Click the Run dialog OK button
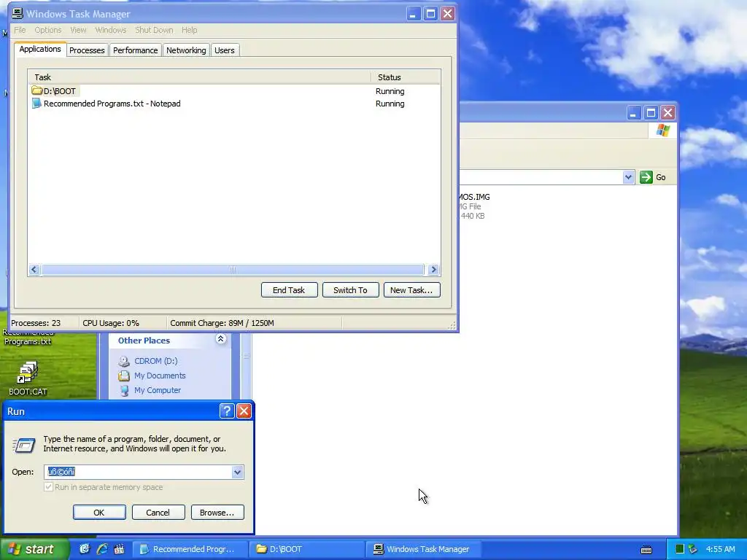 click(x=99, y=513)
